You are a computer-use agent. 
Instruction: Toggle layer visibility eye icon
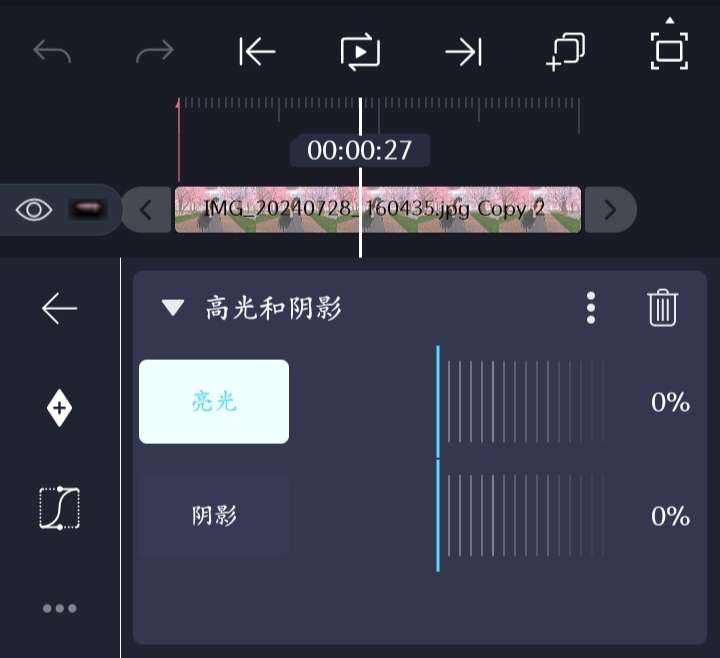pyautogui.click(x=34, y=210)
